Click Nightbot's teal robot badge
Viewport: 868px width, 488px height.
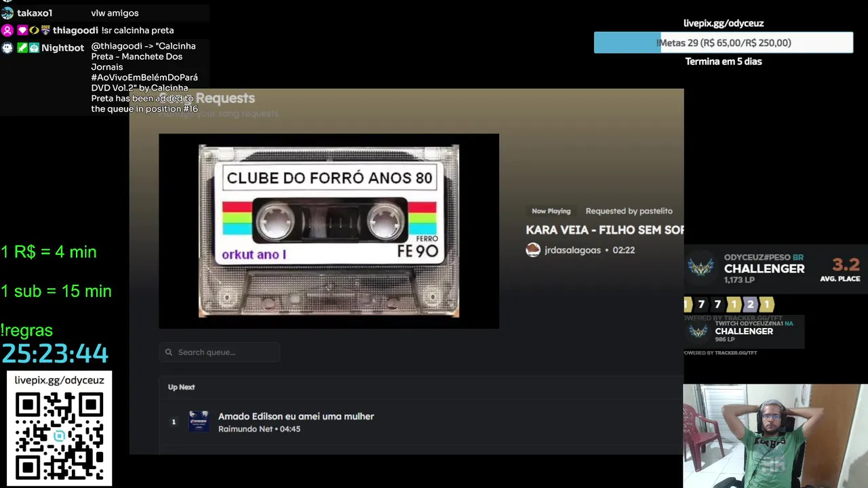tap(34, 48)
